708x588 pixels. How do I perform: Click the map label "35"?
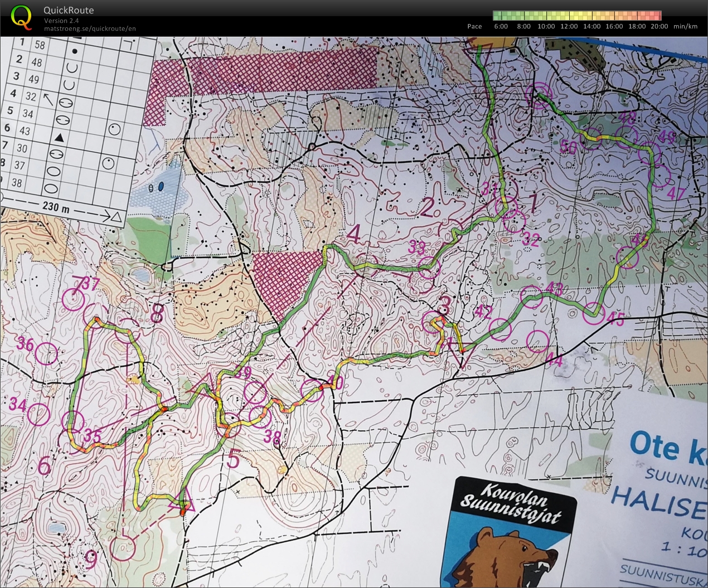coord(92,436)
